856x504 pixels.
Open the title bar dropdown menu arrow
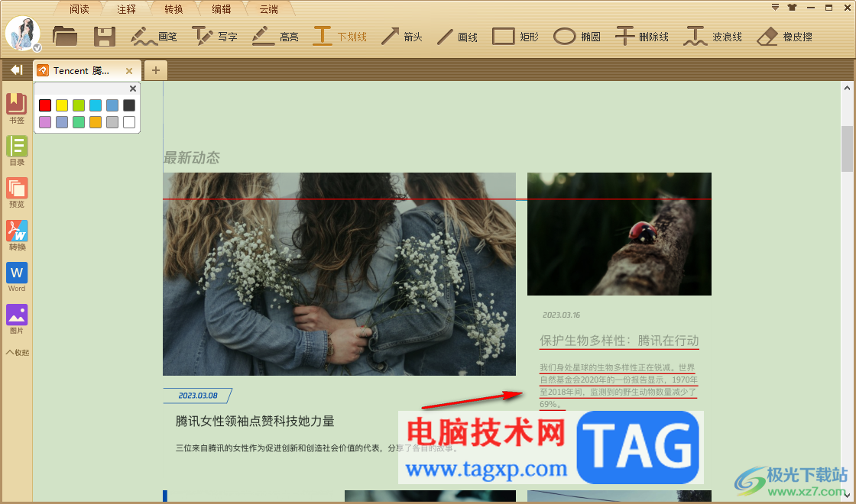click(775, 8)
